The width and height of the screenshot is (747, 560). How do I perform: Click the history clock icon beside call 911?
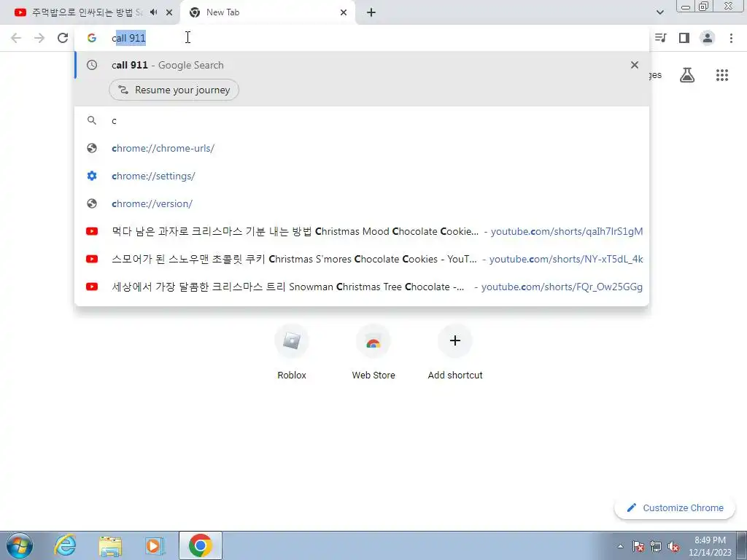pos(92,65)
